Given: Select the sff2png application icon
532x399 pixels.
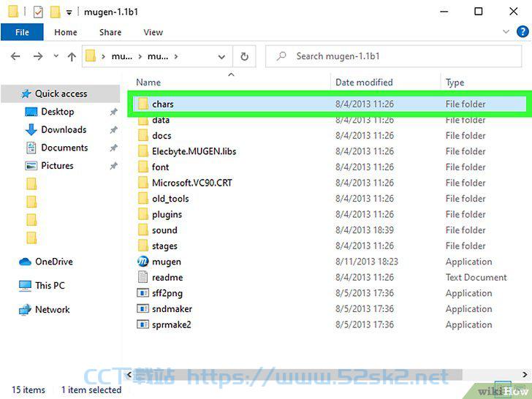Looking at the screenshot, I should (142, 293).
